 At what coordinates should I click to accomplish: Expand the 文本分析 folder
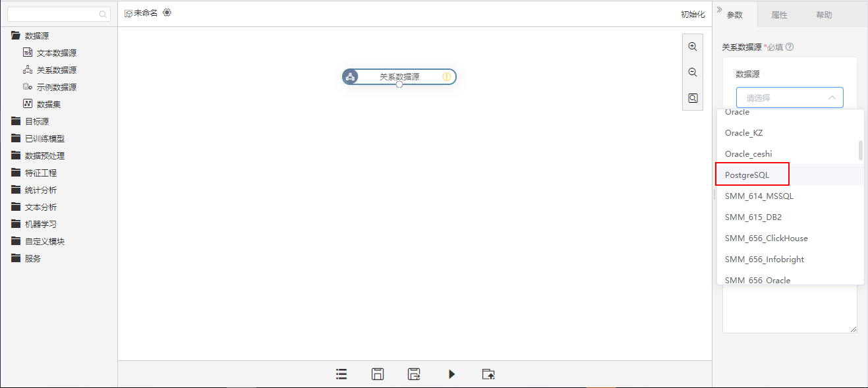click(16, 207)
